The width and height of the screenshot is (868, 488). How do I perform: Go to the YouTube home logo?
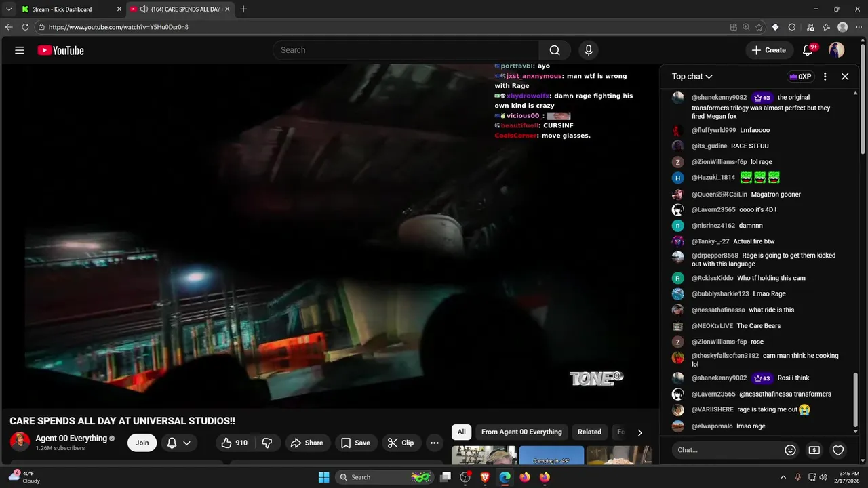61,50
